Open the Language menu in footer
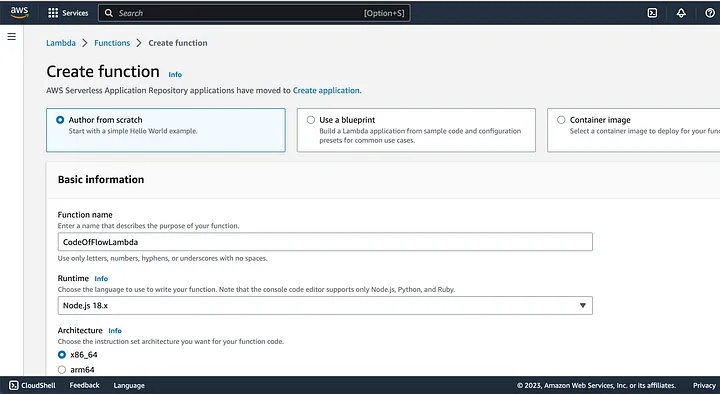This screenshot has width=720, height=394. pos(129,386)
